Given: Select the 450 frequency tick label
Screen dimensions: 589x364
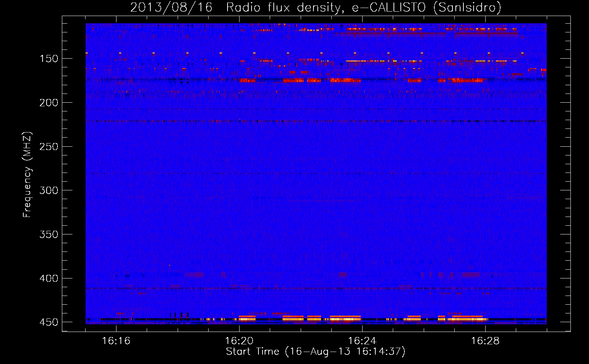Looking at the screenshot, I should click(49, 322).
